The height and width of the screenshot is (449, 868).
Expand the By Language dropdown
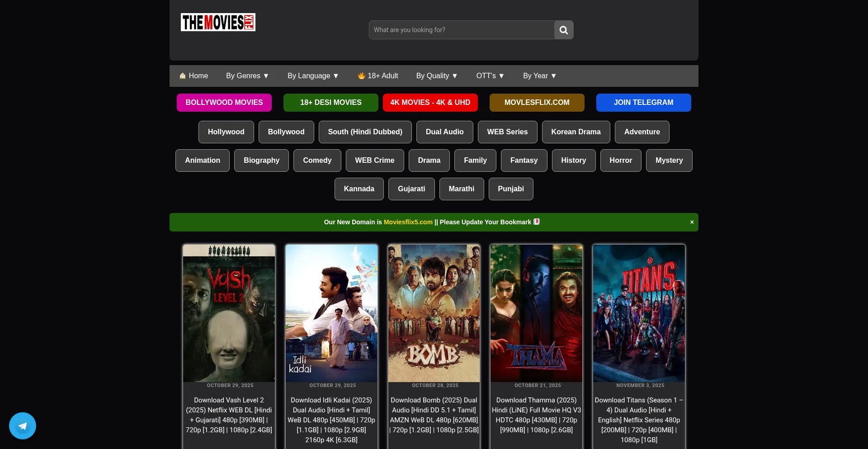(313, 76)
